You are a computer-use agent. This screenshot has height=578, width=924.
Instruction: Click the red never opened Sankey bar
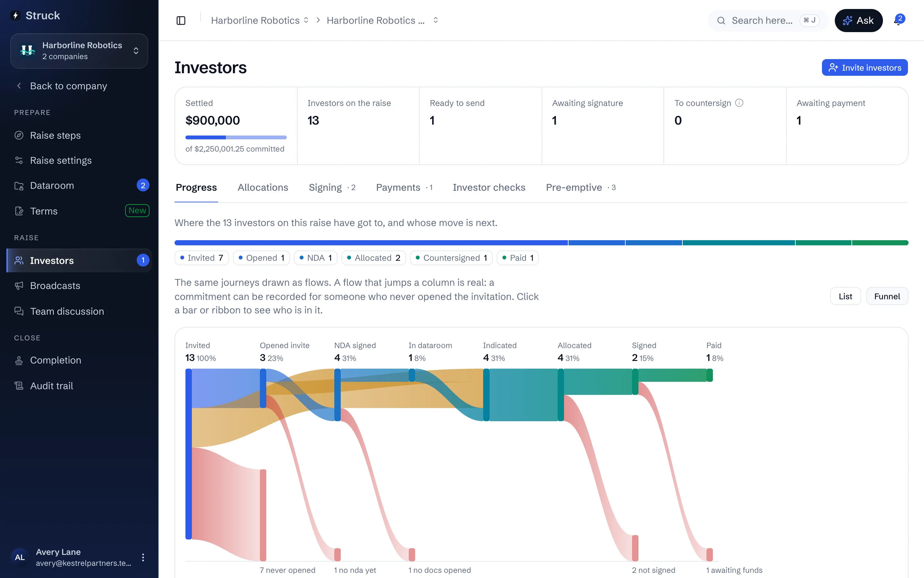click(263, 515)
